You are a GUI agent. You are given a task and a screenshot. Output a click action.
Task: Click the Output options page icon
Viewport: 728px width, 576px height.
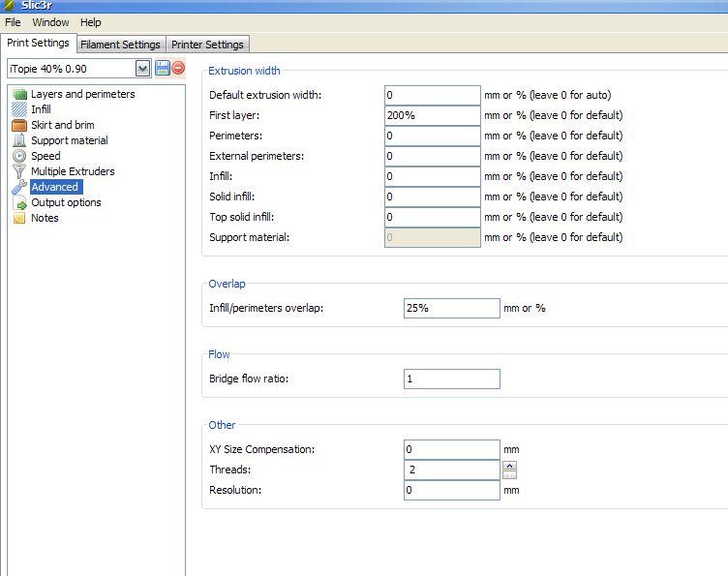(19, 203)
